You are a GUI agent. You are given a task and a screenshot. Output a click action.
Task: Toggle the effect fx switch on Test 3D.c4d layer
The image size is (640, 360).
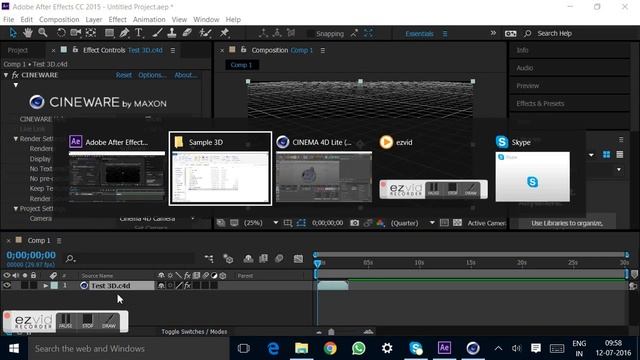187,285
